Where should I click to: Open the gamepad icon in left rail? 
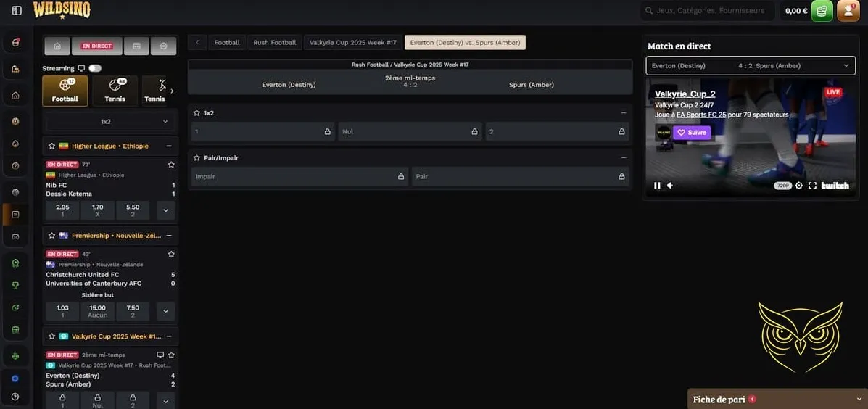click(15, 236)
